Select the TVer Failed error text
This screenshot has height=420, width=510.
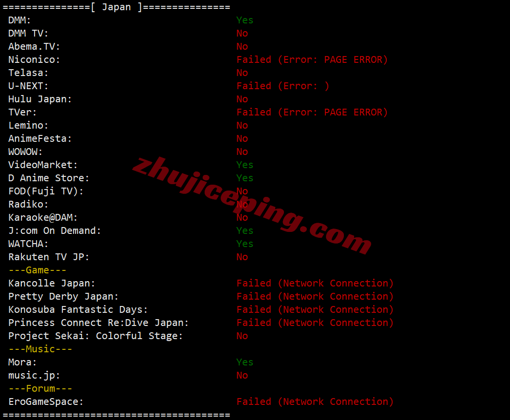point(312,112)
